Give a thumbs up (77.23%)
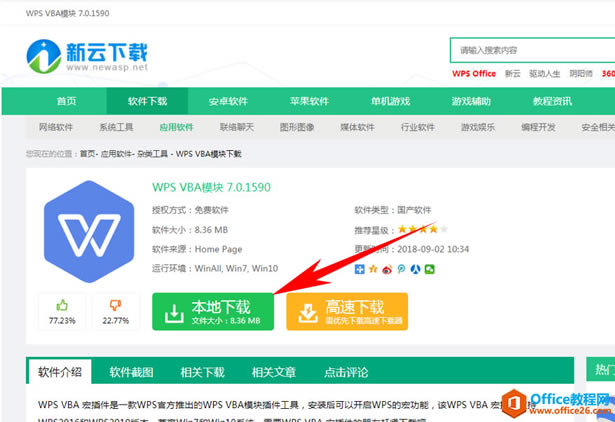Screen dimensions: 615x422 coord(62,312)
